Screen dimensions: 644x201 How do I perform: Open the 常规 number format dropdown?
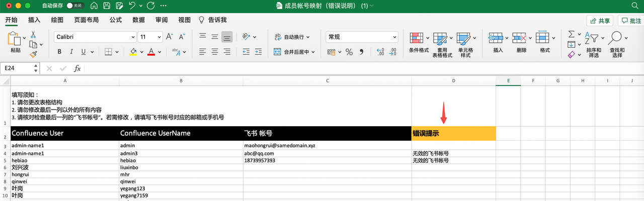coord(393,37)
